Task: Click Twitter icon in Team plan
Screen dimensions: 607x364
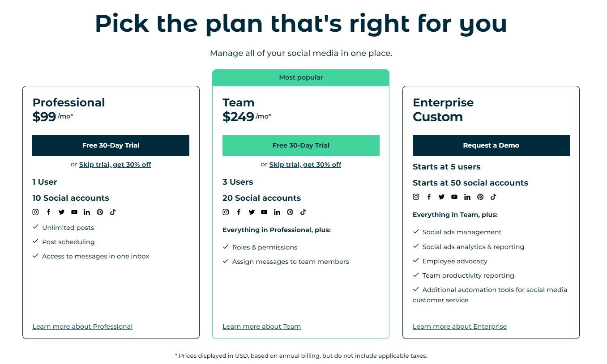Action: coord(252,212)
